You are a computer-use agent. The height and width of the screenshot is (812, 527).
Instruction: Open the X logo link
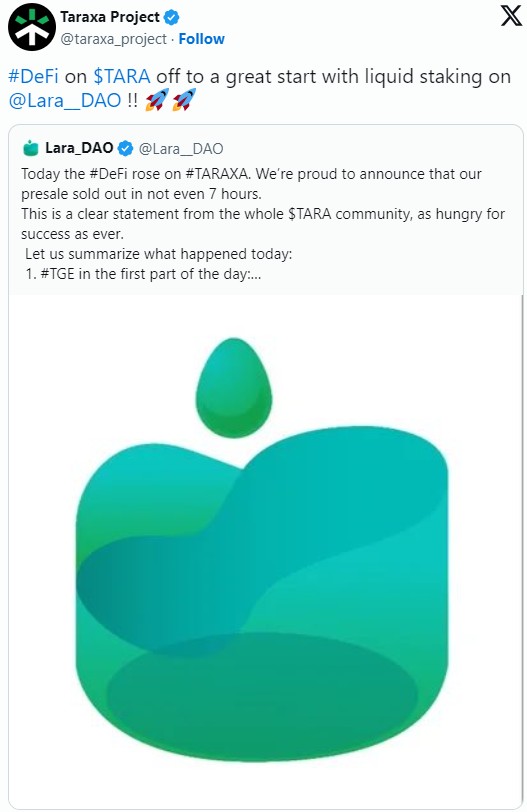(x=510, y=16)
